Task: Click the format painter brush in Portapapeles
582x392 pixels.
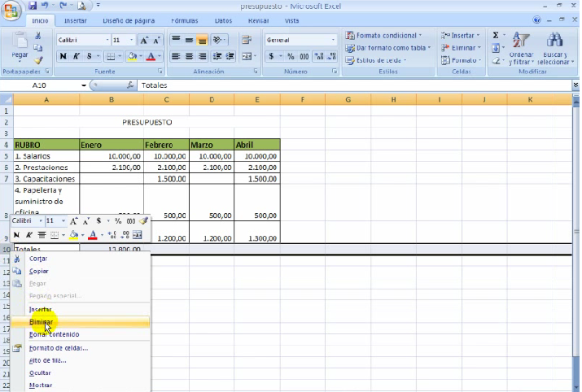Action: coord(38,59)
